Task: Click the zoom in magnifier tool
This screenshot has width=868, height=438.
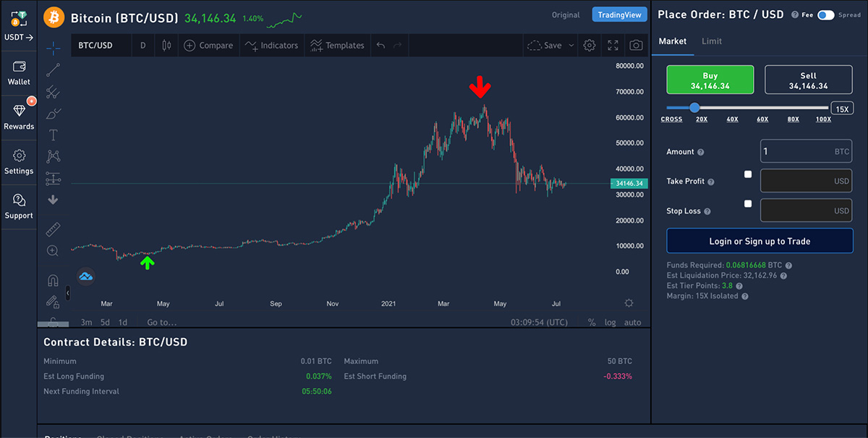Action: click(x=53, y=251)
